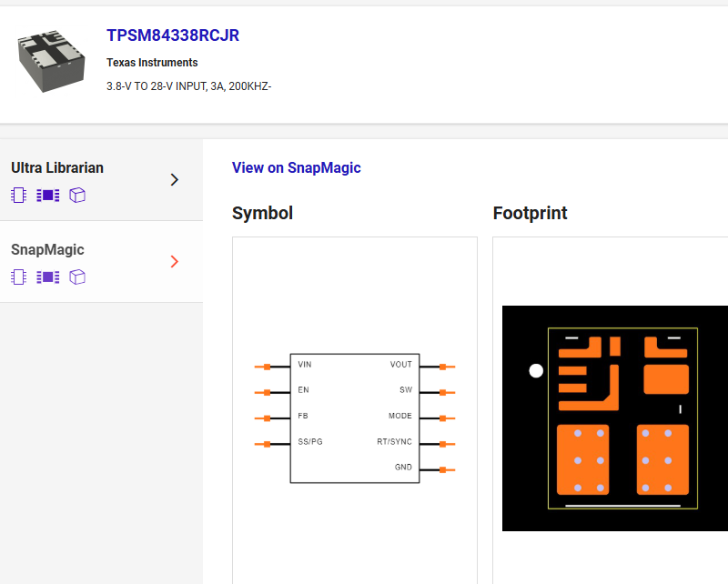Click the chip package 3D thumbnail
This screenshot has width=728, height=584.
tap(52, 61)
